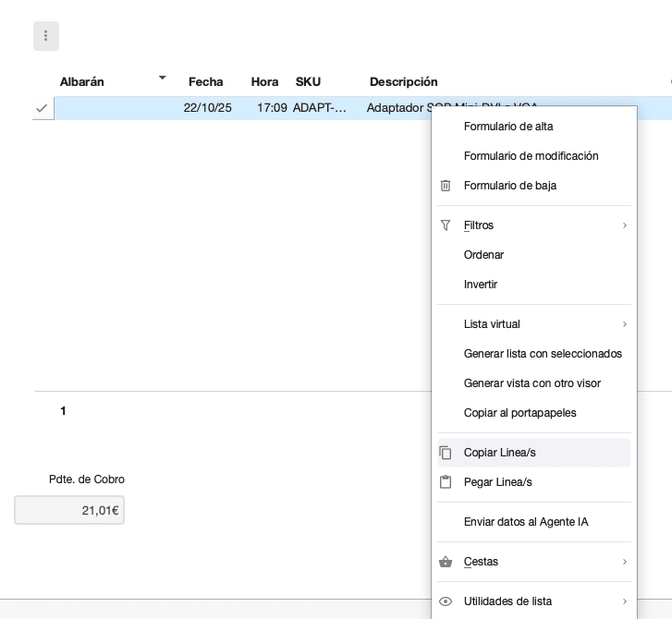Click the three-dot options button
The width and height of the screenshot is (672, 619).
click(x=45, y=36)
